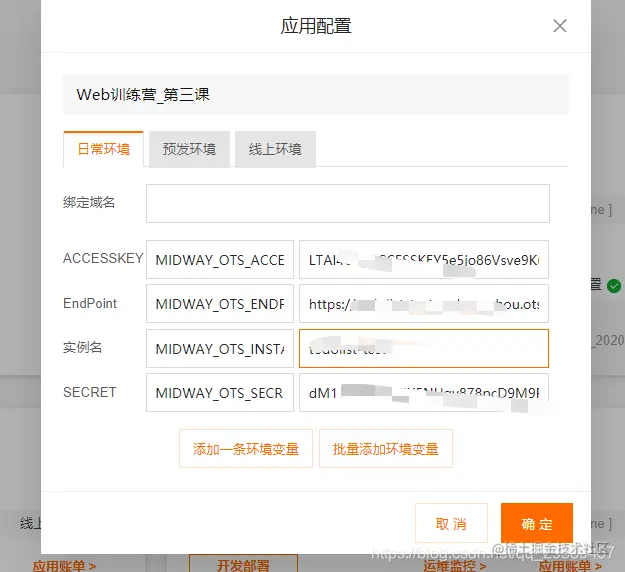
Task: Confirm with the orange 确定 button
Action: point(537,523)
